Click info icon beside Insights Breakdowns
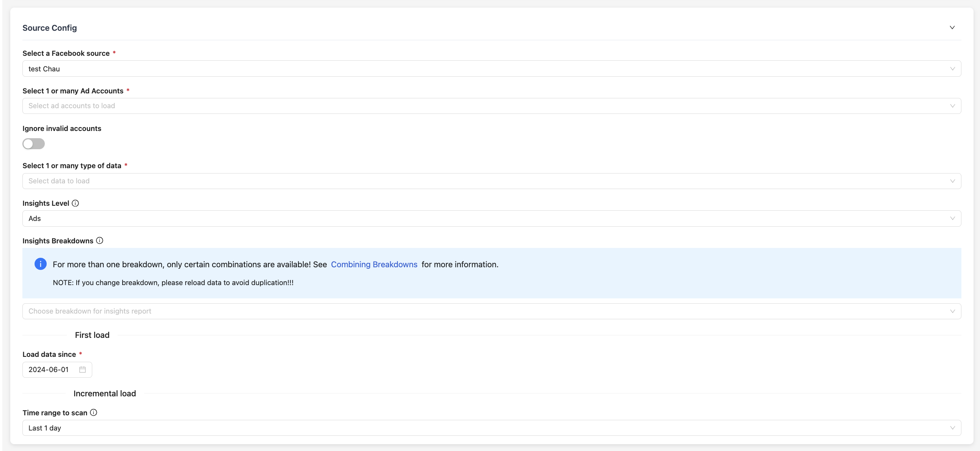Image resolution: width=980 pixels, height=451 pixels. 100,241
